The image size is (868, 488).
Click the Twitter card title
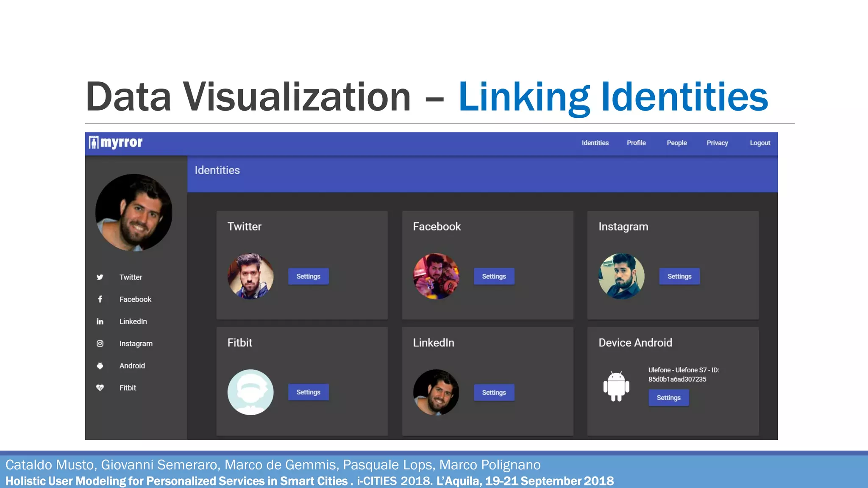pos(245,226)
